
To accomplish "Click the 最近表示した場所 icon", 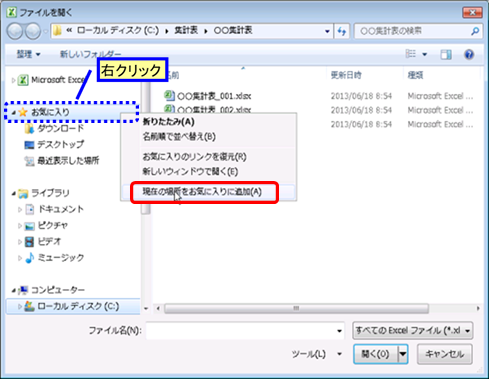I will 29,161.
